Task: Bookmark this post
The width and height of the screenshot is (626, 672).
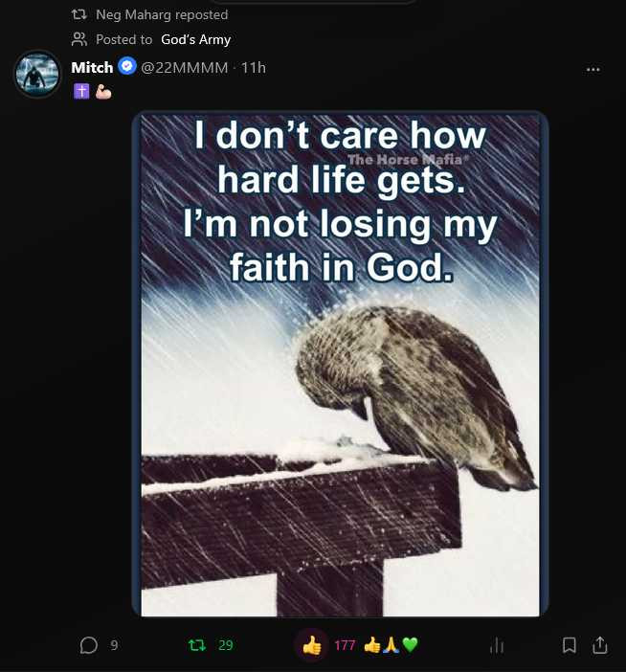Action: 569,645
